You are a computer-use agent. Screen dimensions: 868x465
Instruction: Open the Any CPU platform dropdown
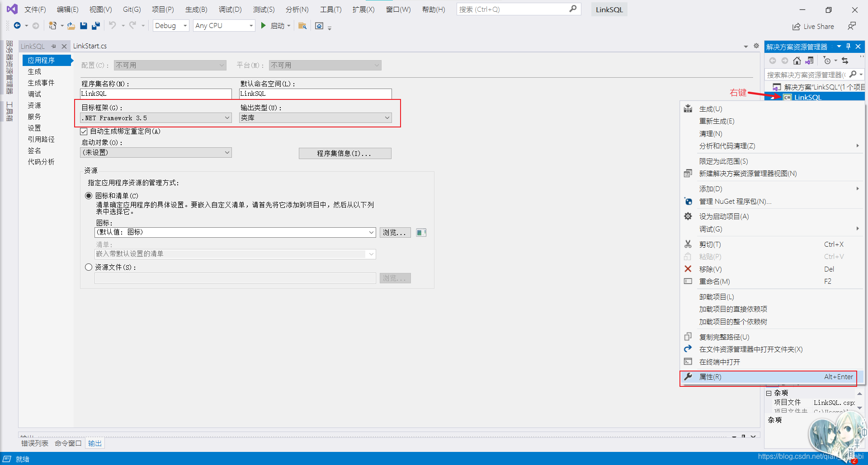224,26
